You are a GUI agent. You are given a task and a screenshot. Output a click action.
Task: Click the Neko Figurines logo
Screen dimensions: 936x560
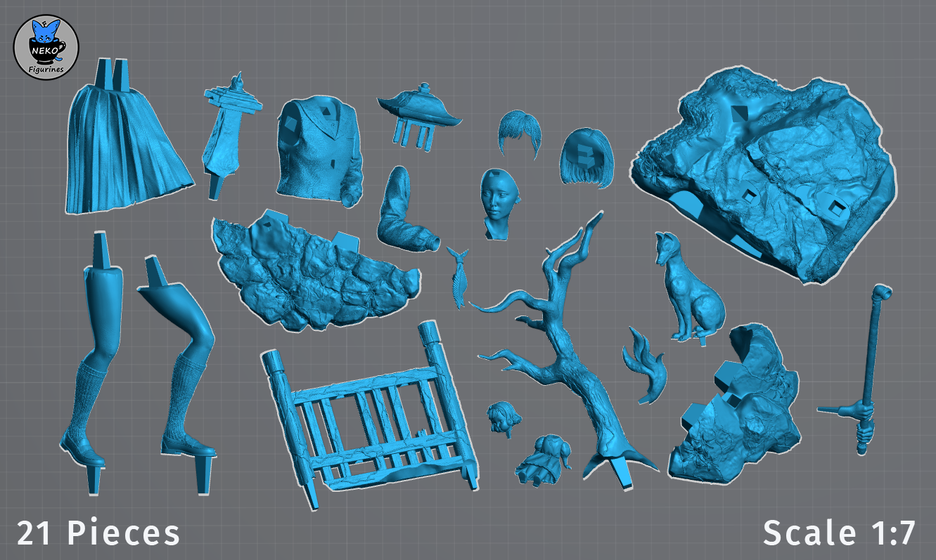tap(46, 46)
